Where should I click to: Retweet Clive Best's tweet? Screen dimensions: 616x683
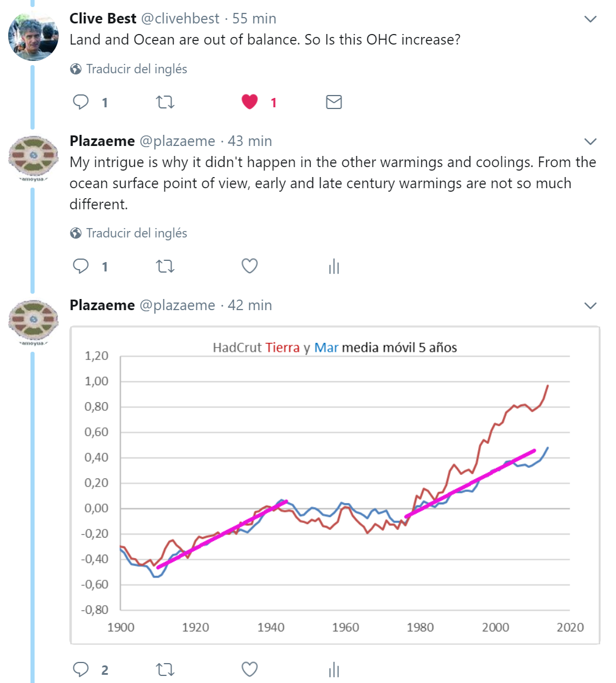click(x=165, y=103)
